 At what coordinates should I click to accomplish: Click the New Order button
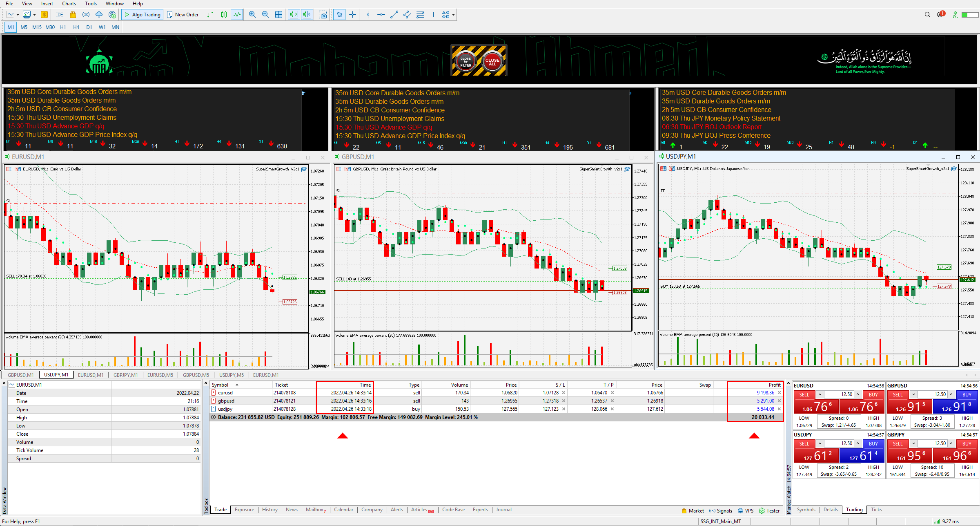tap(183, 15)
